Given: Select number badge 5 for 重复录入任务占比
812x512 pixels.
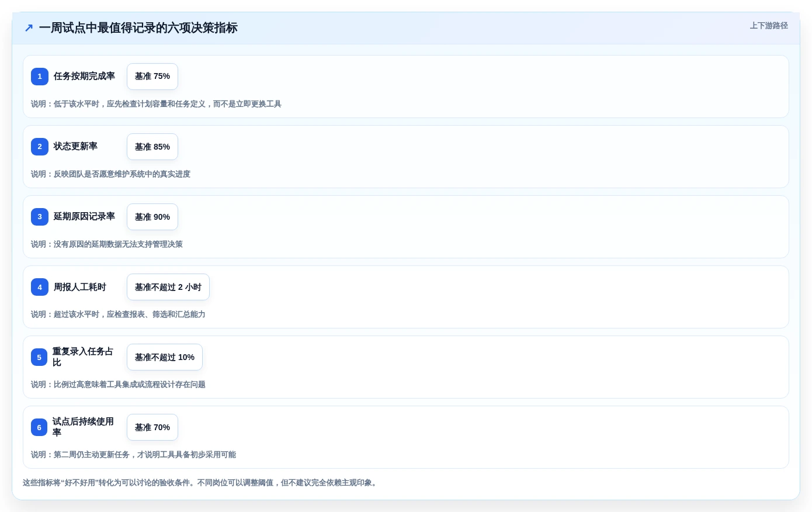Looking at the screenshot, I should (x=39, y=357).
